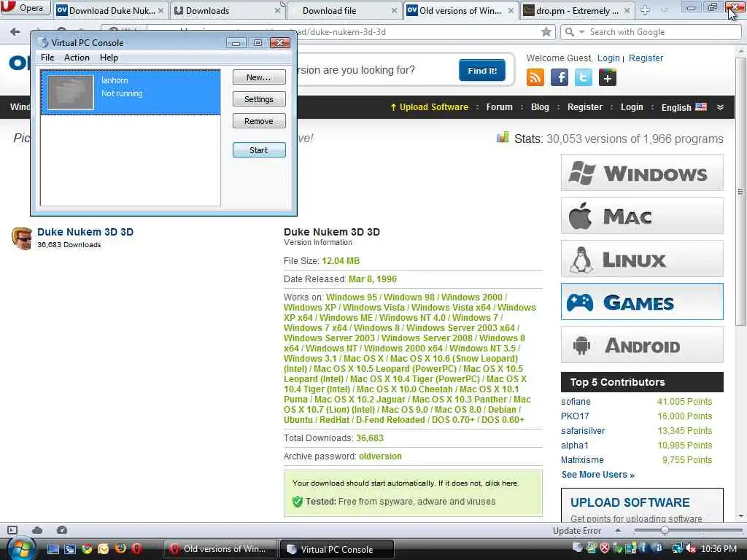Expand zoom options arrow beside Update Error
The image size is (747, 560).
pyautogui.click(x=617, y=530)
